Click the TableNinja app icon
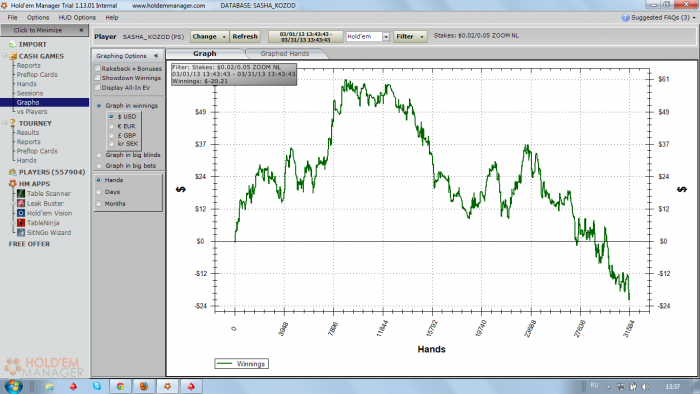The image size is (700, 394). (x=21, y=223)
